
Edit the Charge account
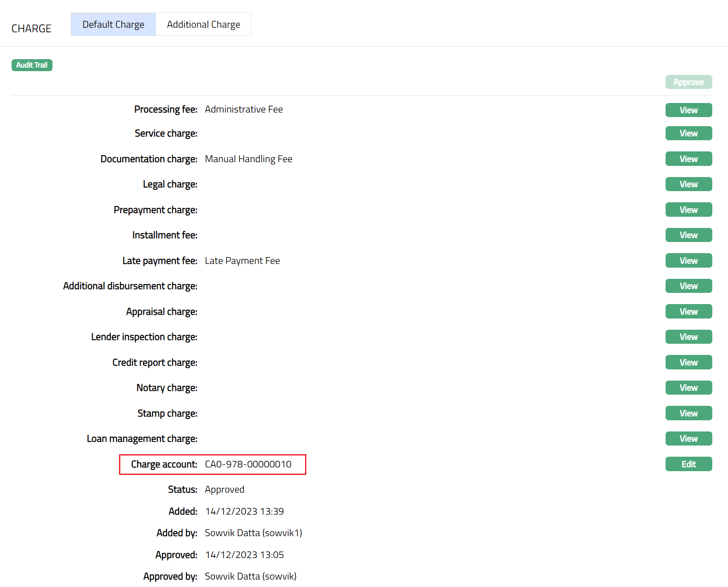[688, 464]
